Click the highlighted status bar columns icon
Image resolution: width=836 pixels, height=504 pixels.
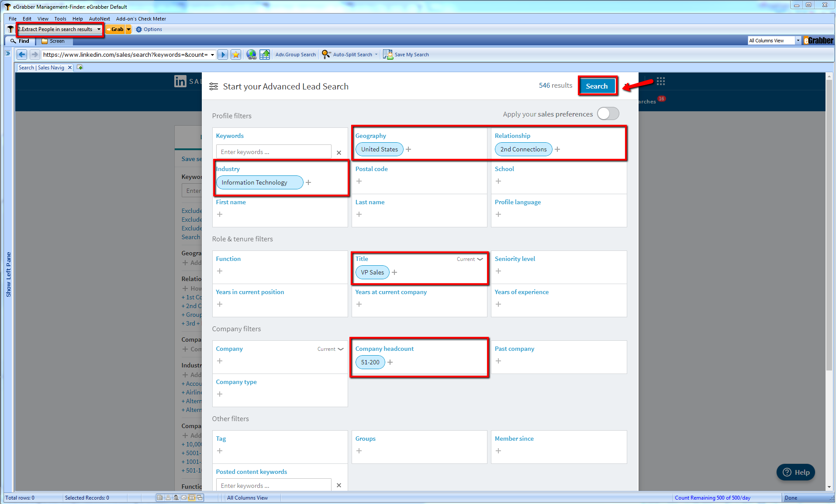point(192,497)
